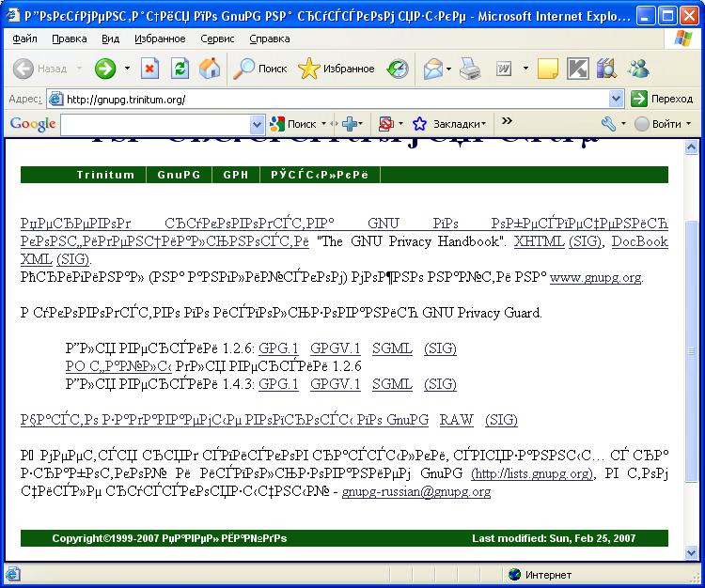
Task: Print the page with printer icon
Action: [x=470, y=69]
